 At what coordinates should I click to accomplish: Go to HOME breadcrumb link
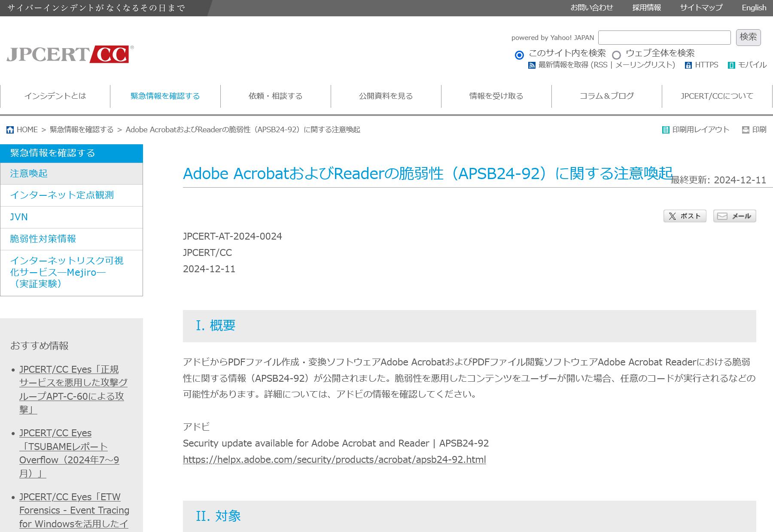[27, 130]
